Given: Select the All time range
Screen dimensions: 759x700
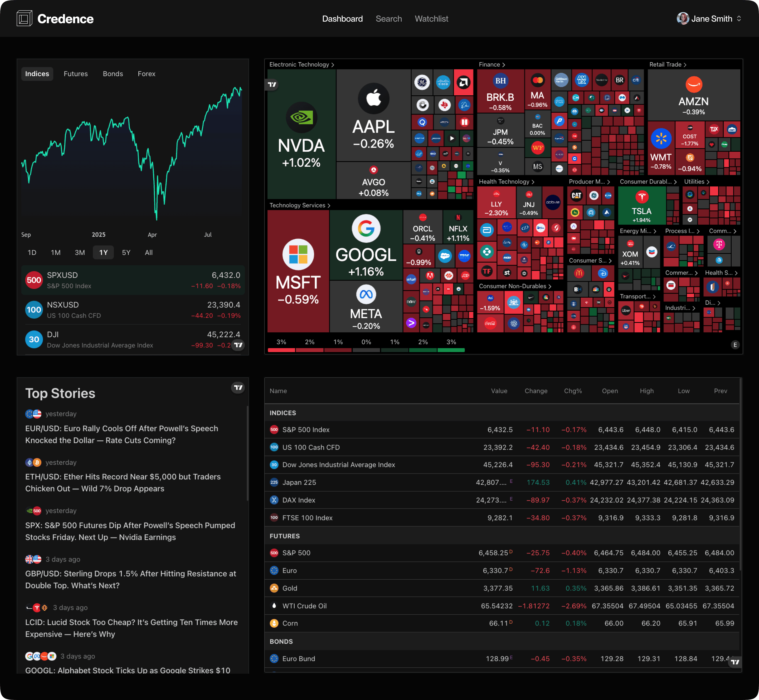Looking at the screenshot, I should [149, 253].
